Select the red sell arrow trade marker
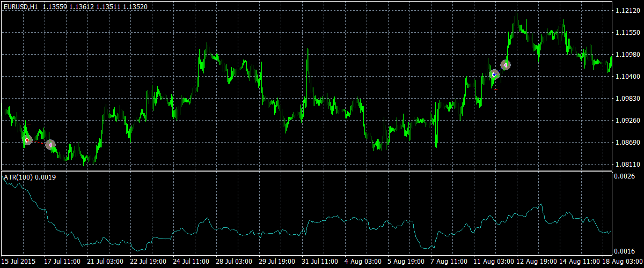The height and width of the screenshot is (268, 644). [27, 140]
